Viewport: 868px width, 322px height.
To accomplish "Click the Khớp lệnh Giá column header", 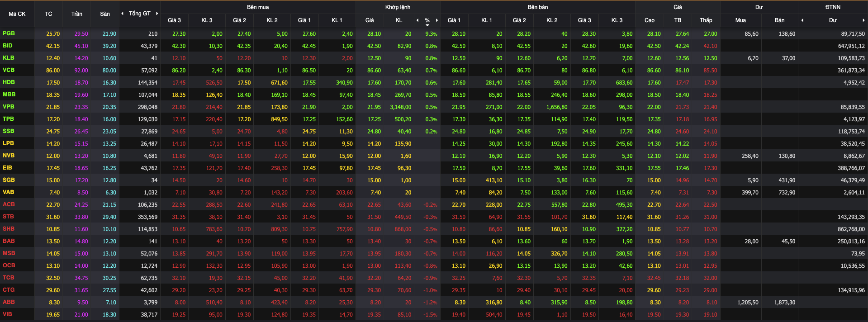I will (370, 20).
